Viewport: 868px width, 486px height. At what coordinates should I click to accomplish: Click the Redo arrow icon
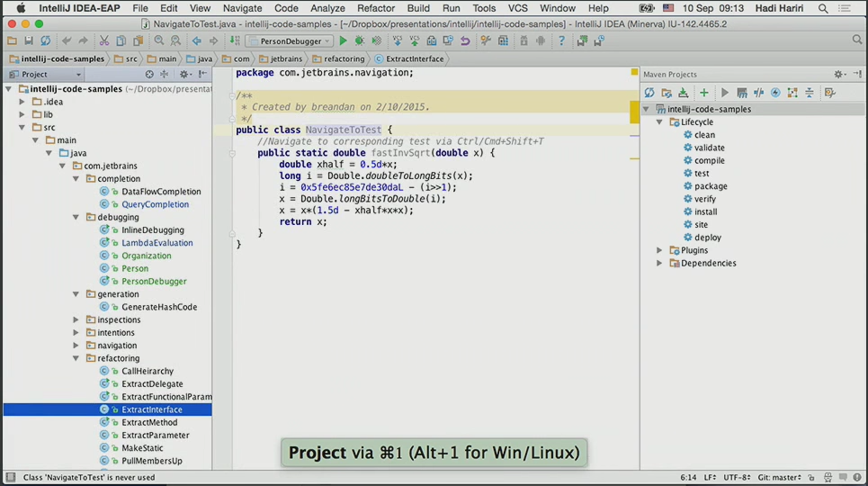pyautogui.click(x=83, y=41)
